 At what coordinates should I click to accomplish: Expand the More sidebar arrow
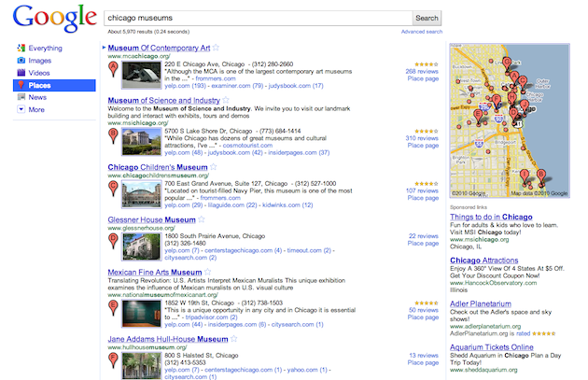coord(21,109)
